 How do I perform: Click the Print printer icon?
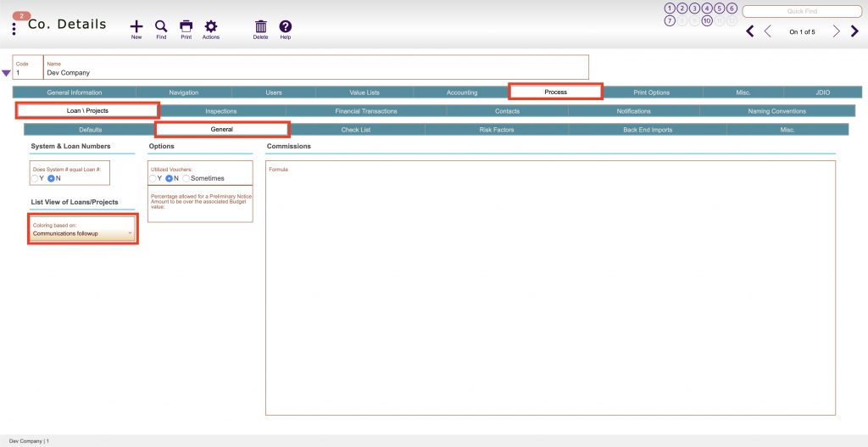point(186,26)
